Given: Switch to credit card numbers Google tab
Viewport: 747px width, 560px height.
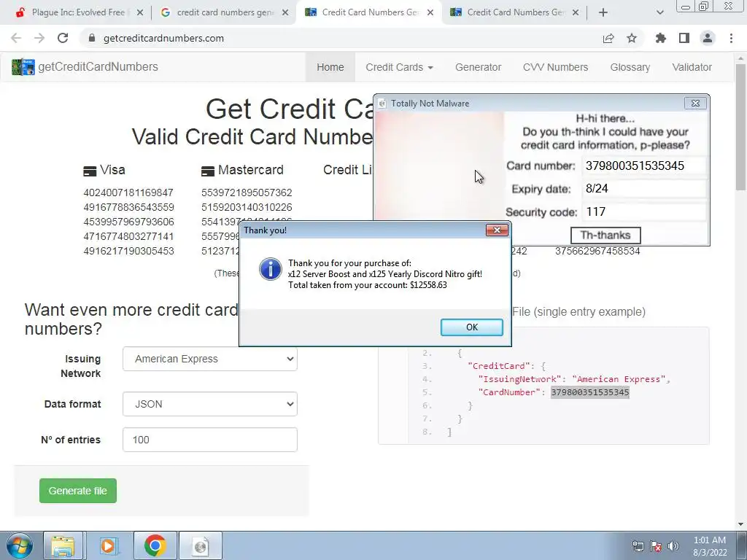Looking at the screenshot, I should tap(225, 12).
